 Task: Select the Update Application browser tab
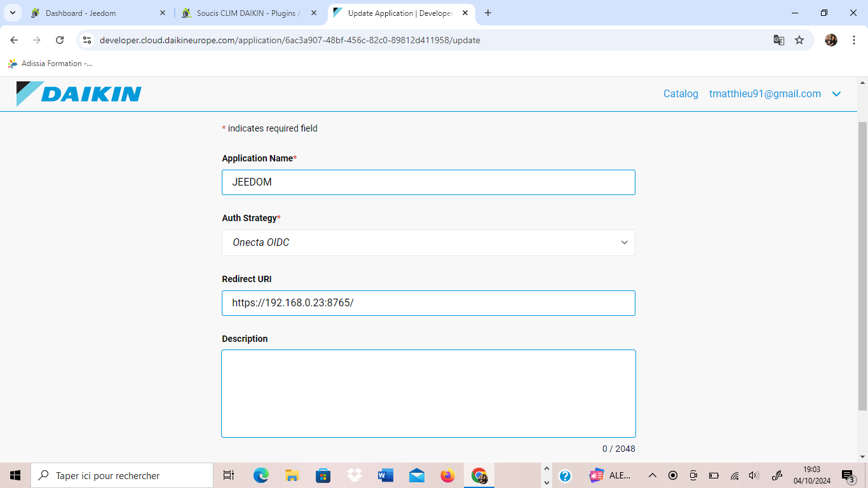[x=400, y=13]
